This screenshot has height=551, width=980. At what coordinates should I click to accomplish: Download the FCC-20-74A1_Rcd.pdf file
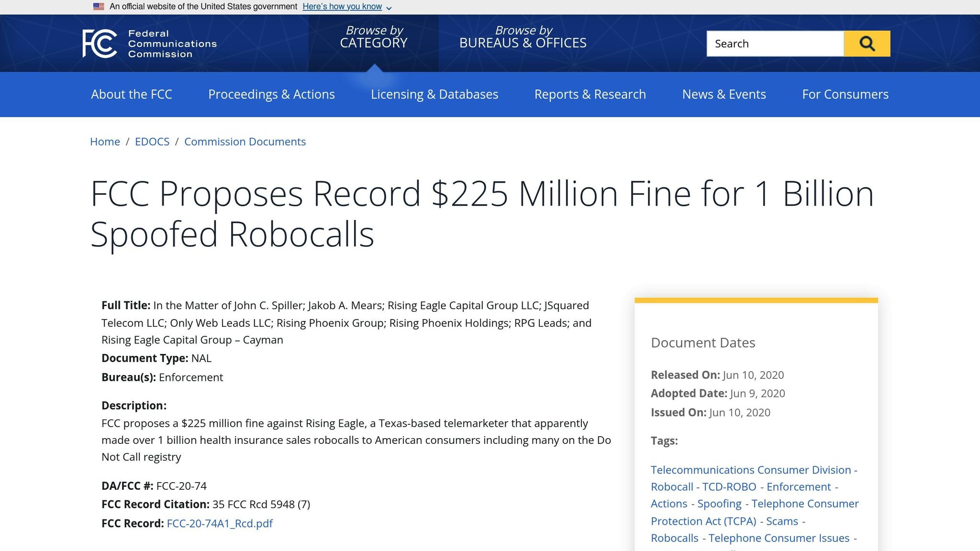point(220,523)
